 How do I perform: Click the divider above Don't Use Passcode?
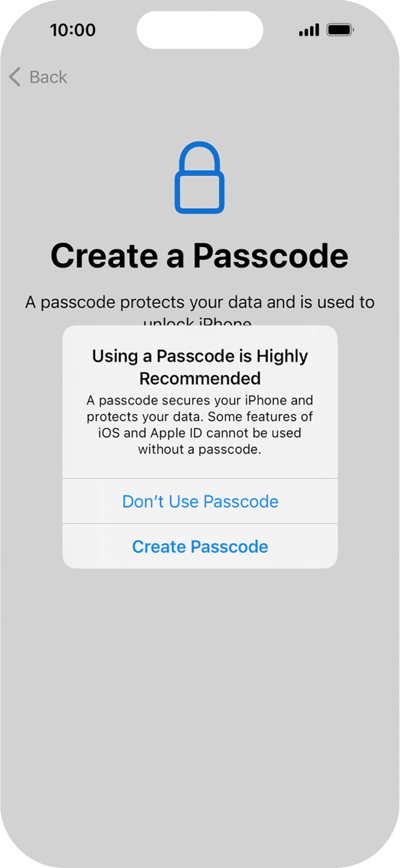pos(200,479)
